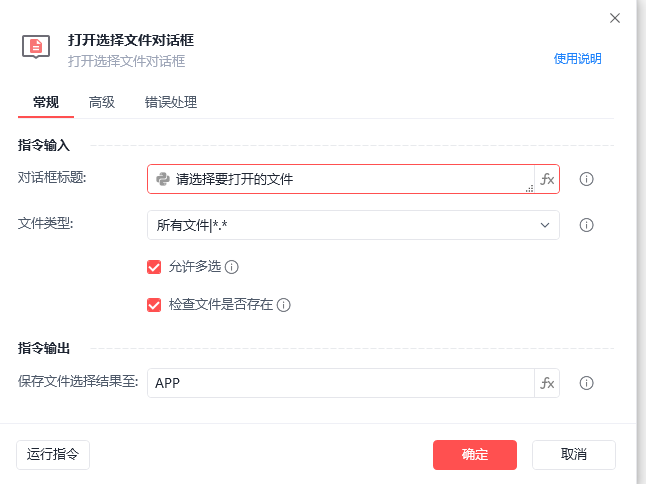Open the 错误处理 tab
646x484 pixels.
[x=171, y=102]
